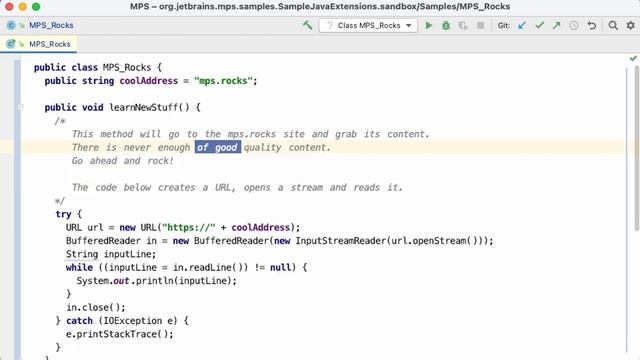This screenshot has height=360, width=640.
Task: Start debugging with the bug icon
Action: 446,25
